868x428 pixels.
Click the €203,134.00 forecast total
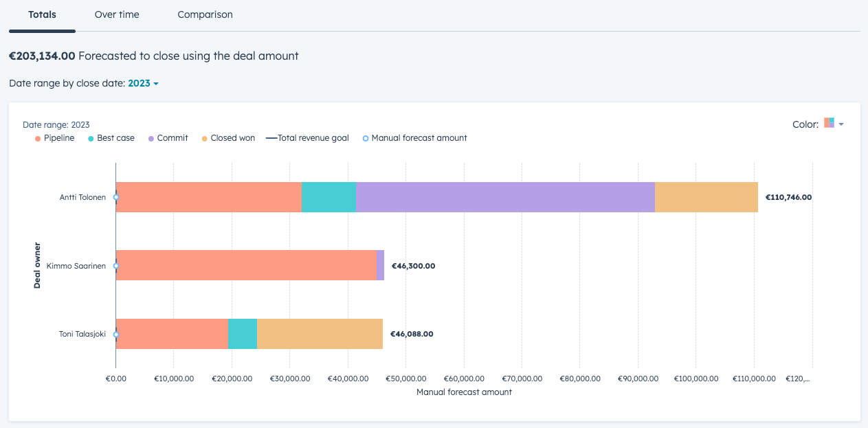coord(42,56)
